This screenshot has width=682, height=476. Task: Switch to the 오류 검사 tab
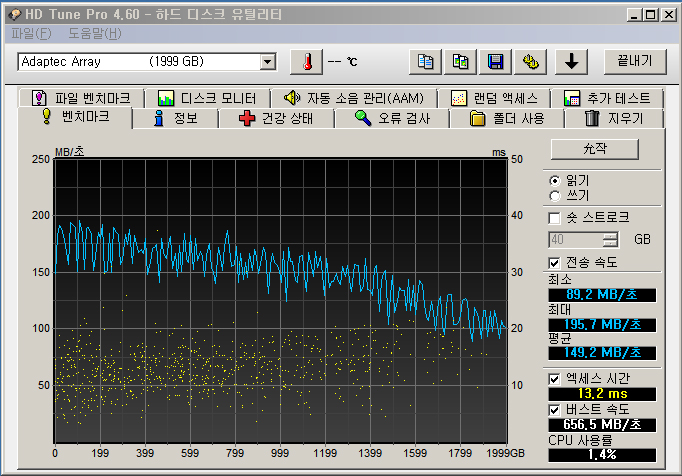pyautogui.click(x=392, y=118)
